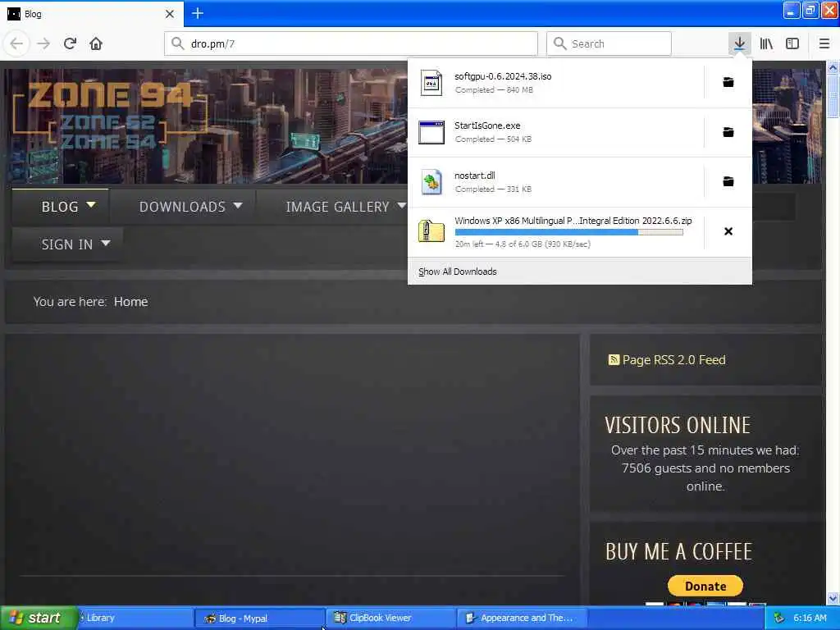Toggle the downloads panel toolbar button
The height and width of the screenshot is (630, 840).
(x=739, y=43)
